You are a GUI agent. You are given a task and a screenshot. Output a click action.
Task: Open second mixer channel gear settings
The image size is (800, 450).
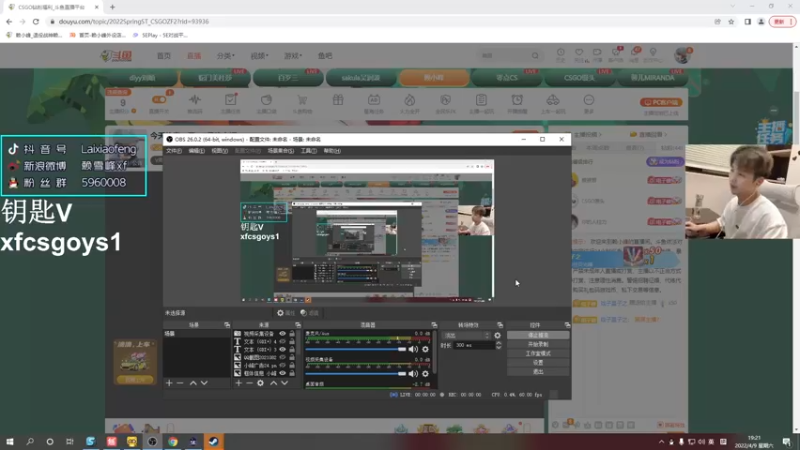pos(426,373)
